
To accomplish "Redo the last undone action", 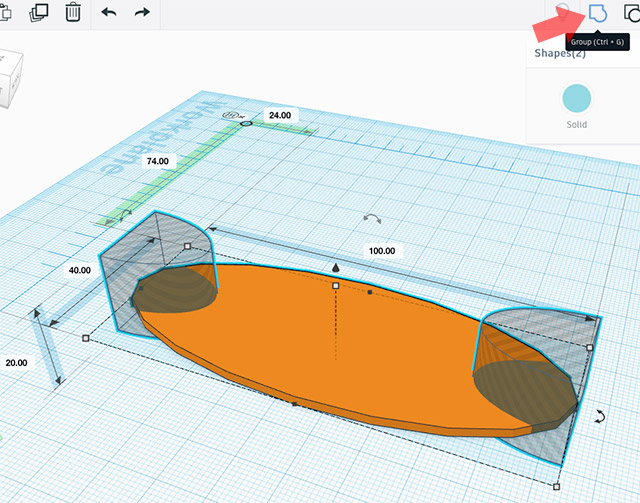I will [x=142, y=13].
